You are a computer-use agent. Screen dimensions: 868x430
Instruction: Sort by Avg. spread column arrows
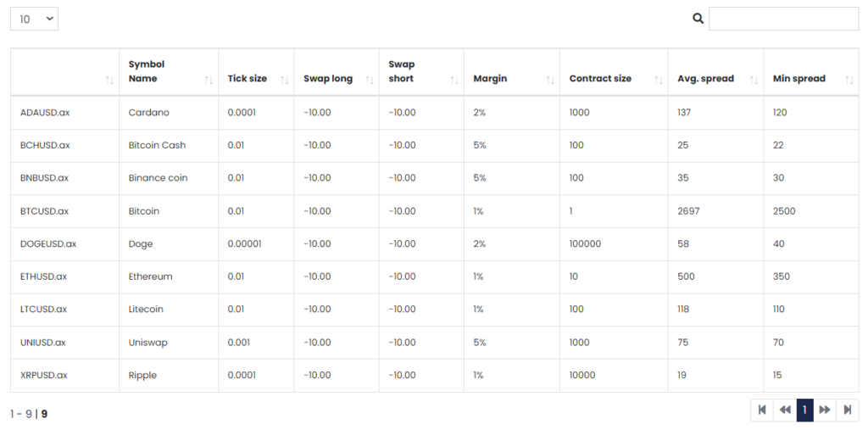754,81
